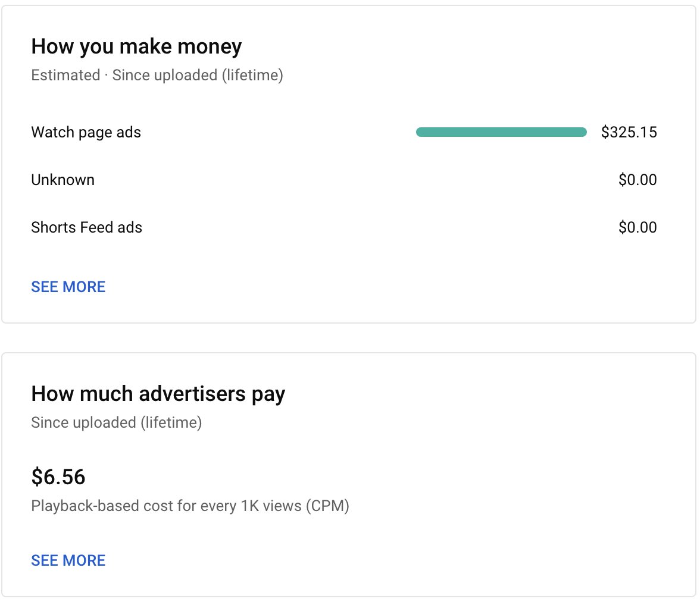Click the Playback-based cost for every 1K views text

pos(190,506)
